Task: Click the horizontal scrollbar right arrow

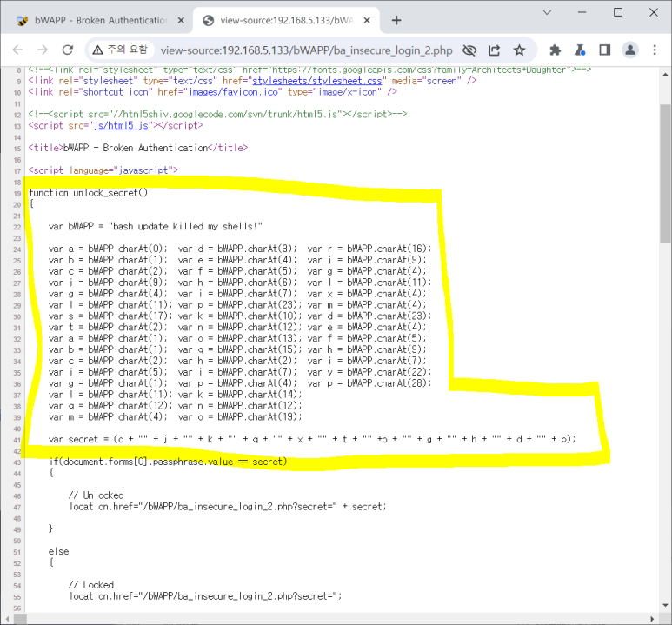Action: click(652, 619)
